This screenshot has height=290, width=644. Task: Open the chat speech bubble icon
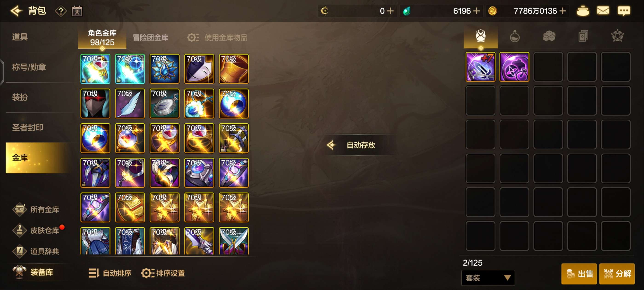coord(624,11)
